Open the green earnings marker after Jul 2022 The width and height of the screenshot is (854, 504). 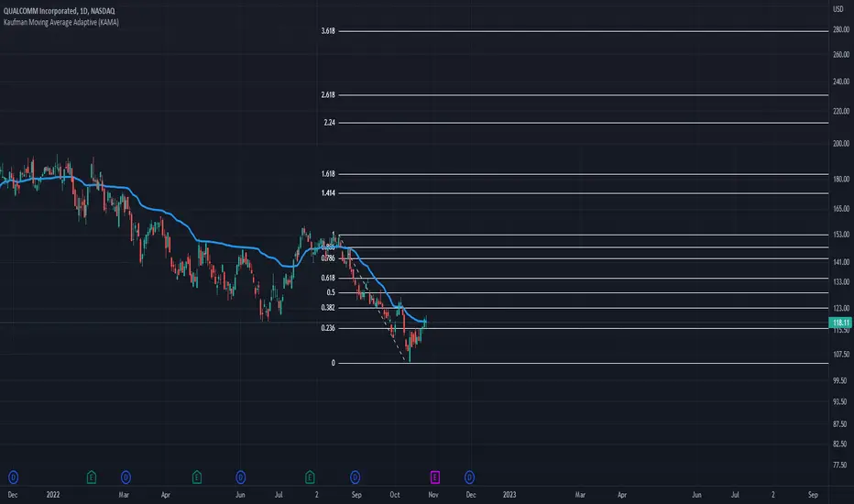tap(310, 477)
